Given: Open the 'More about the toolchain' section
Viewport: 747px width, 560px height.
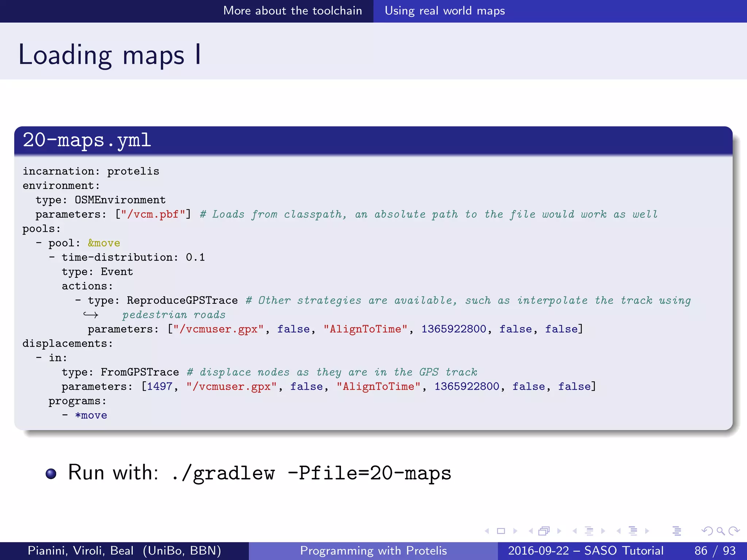Looking at the screenshot, I should tap(293, 11).
